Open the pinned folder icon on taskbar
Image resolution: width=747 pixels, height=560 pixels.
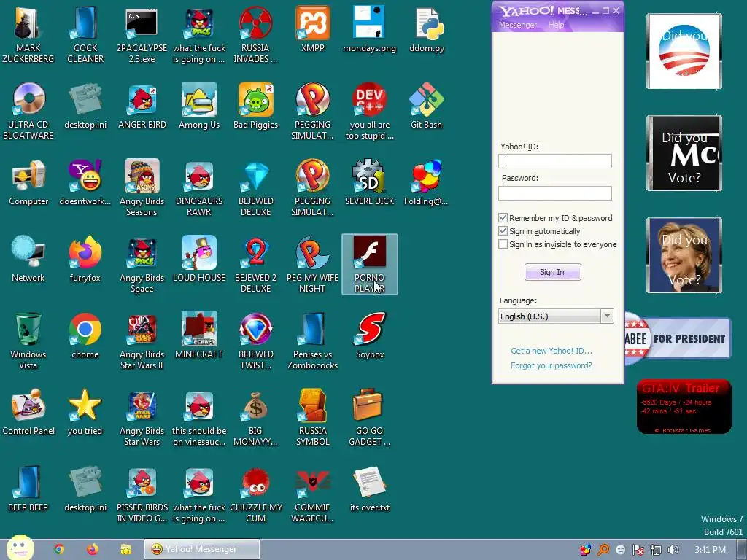[125, 549]
